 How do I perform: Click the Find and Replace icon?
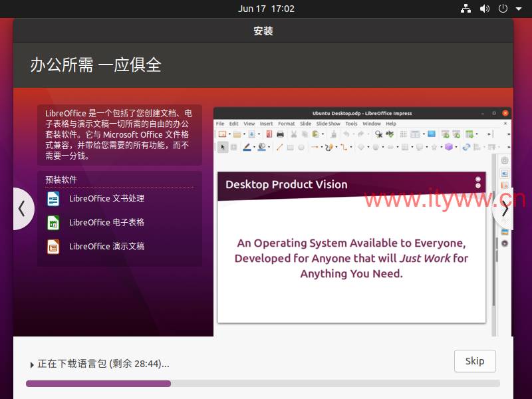[378, 134]
